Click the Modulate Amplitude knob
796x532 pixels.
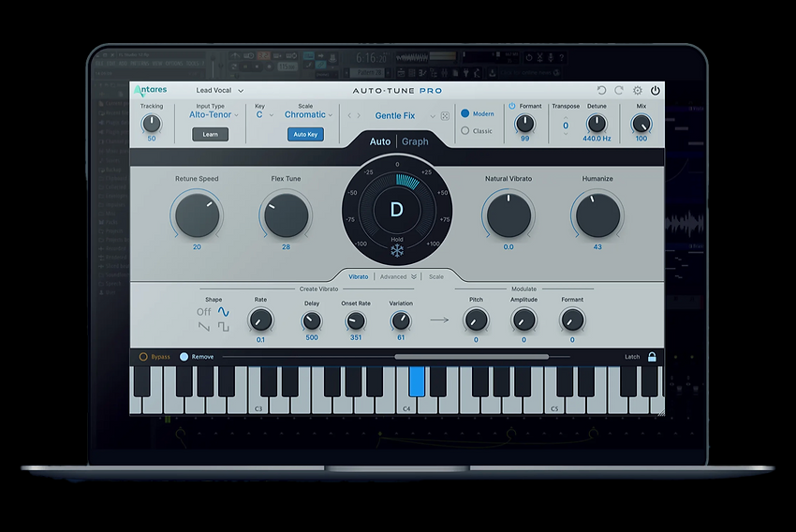coord(523,320)
